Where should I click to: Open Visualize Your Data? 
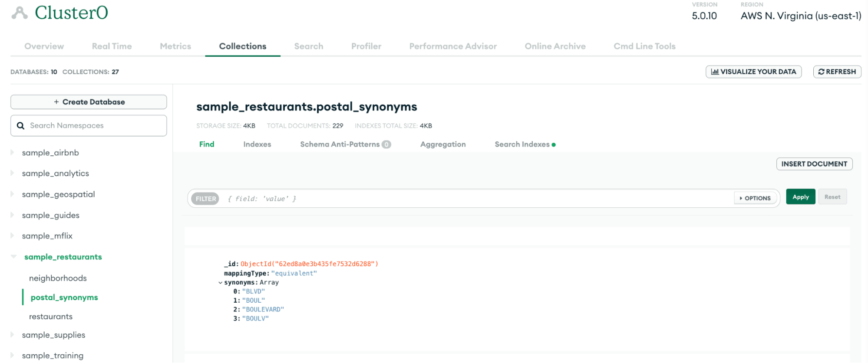coord(753,72)
